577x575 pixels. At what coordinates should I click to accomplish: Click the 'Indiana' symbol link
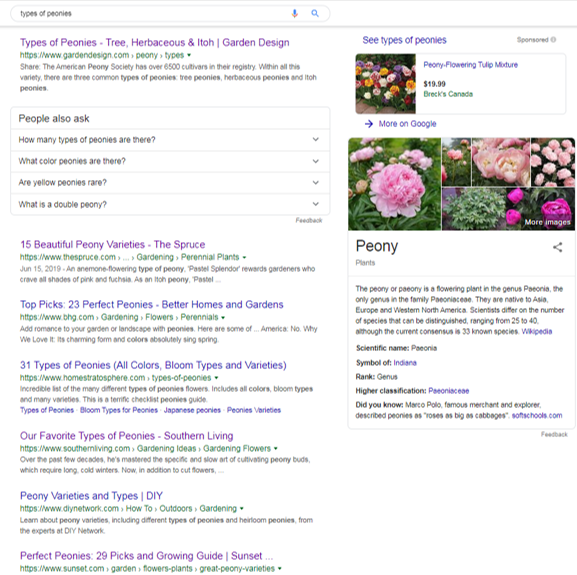point(405,363)
